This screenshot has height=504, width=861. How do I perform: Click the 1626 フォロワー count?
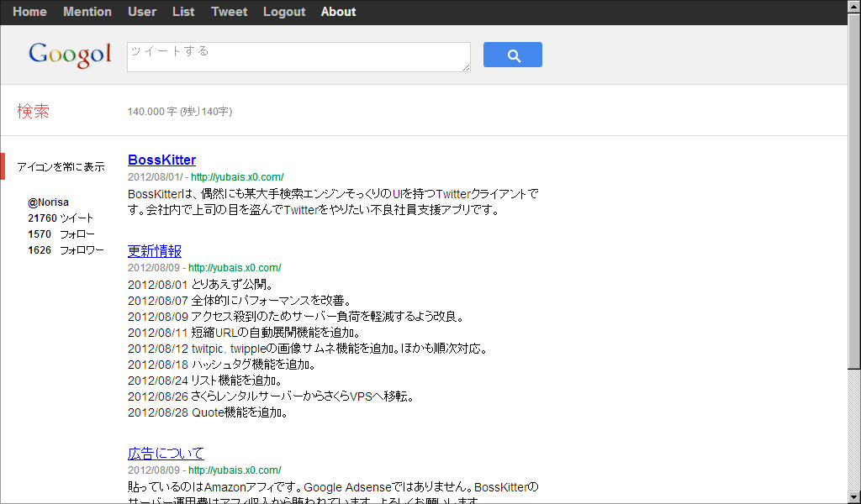(66, 250)
